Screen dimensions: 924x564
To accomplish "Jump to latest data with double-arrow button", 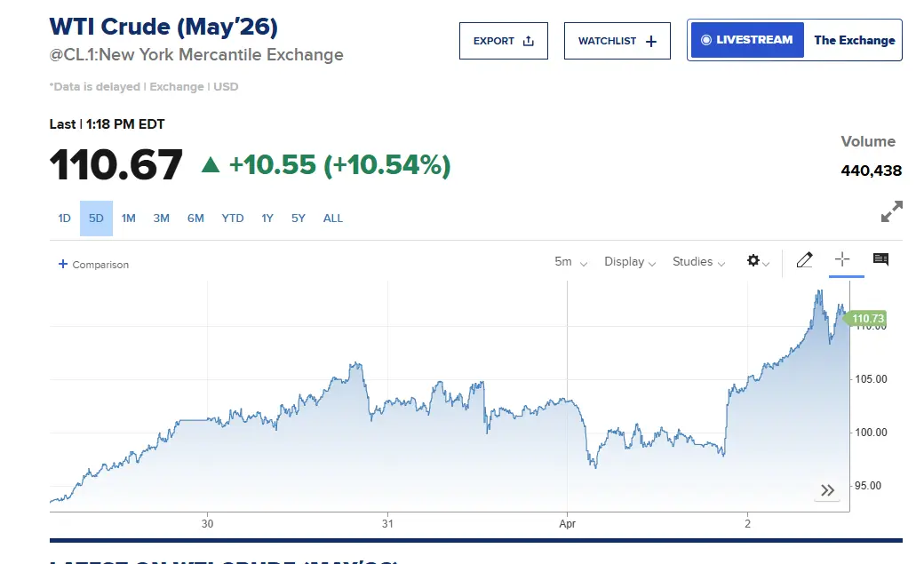I will pos(827,490).
